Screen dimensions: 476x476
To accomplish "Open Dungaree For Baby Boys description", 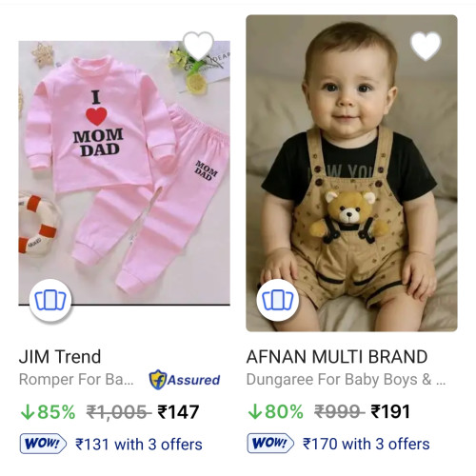I will pyautogui.click(x=346, y=380).
